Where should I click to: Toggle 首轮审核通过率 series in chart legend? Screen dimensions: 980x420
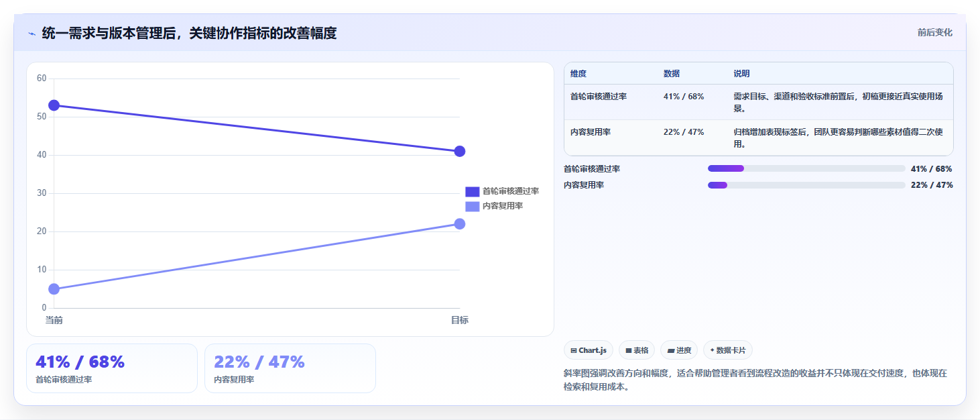pyautogui.click(x=502, y=191)
